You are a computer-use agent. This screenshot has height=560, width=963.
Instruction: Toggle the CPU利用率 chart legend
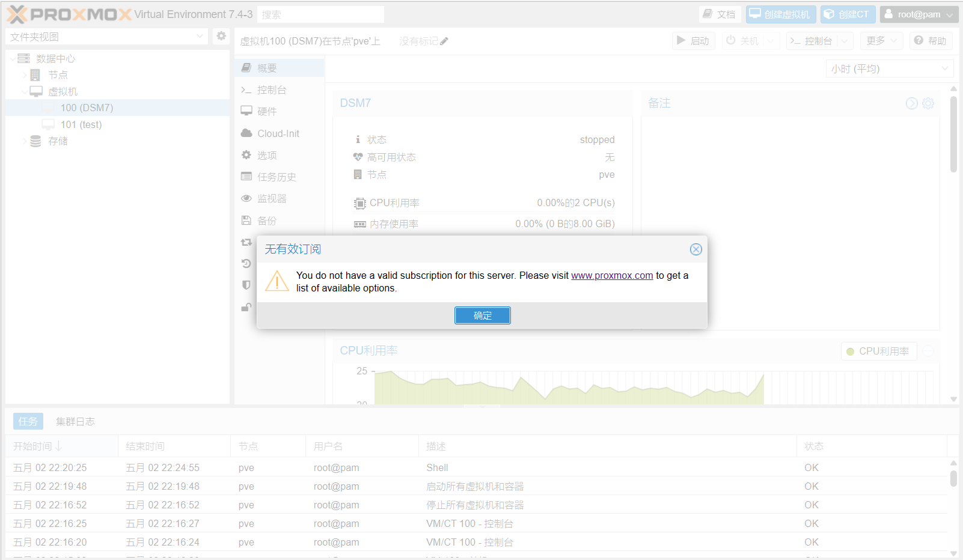[x=878, y=352]
